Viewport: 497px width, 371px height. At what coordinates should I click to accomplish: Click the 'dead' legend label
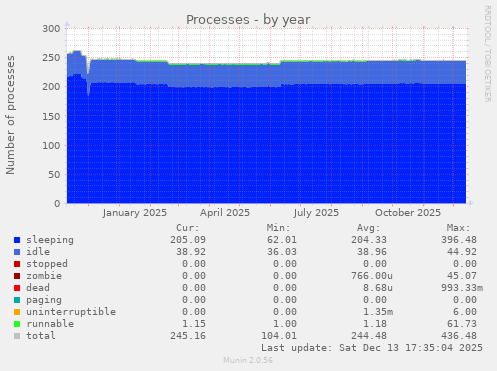pos(38,288)
